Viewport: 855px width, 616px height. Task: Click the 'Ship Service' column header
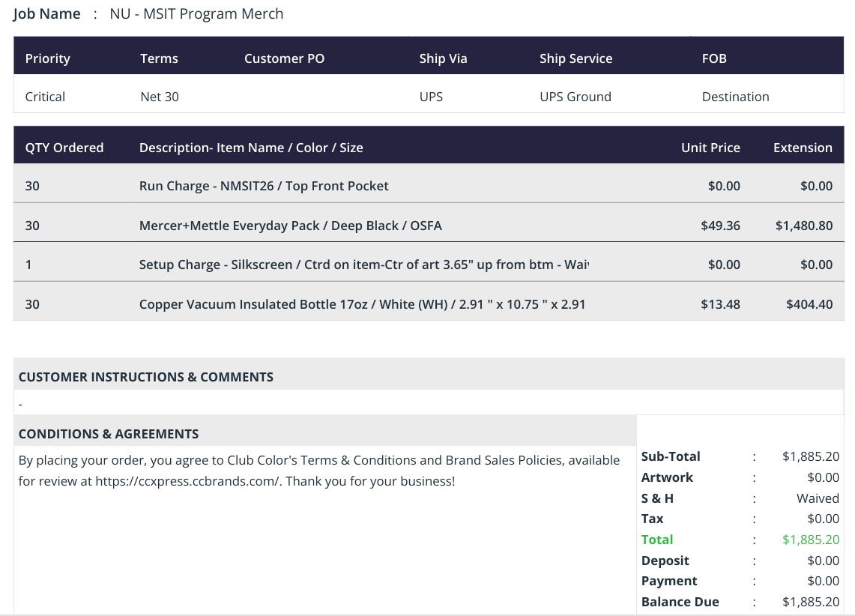[x=575, y=58]
